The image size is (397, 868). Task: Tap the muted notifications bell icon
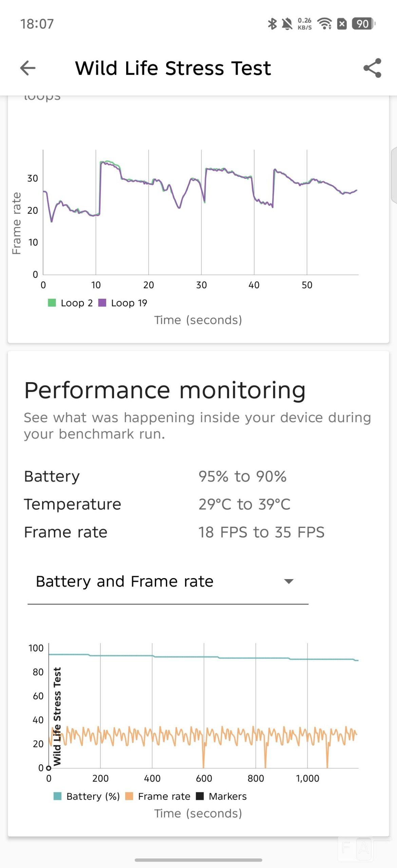point(287,24)
